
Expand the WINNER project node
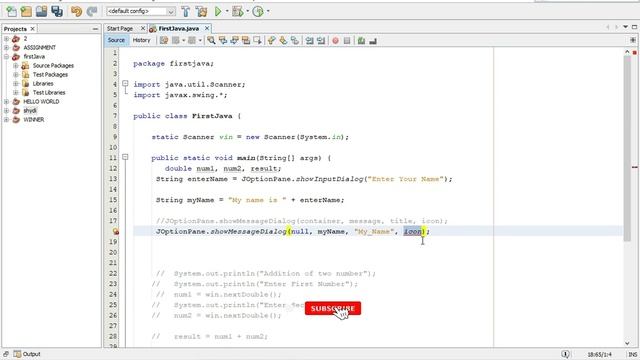pos(7,120)
